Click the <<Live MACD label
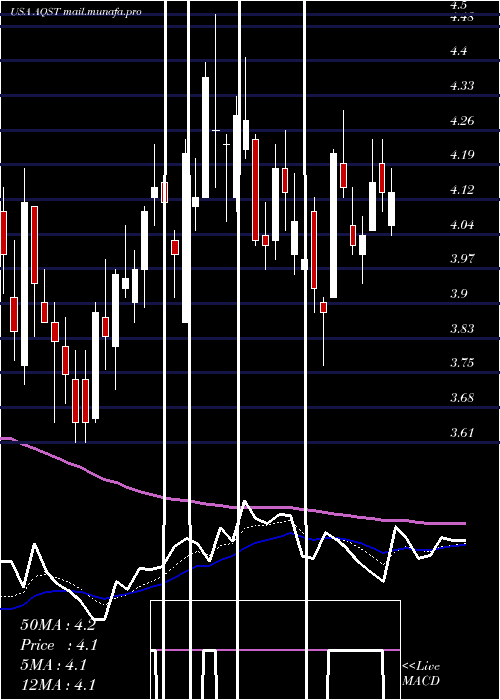 tap(421, 674)
